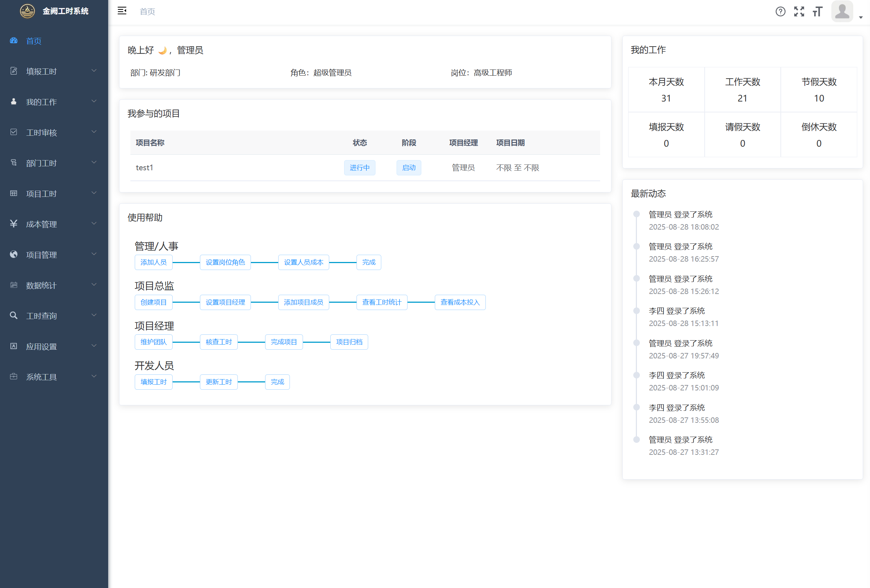
Task: Open the font size adjustment icon
Action: pos(817,12)
